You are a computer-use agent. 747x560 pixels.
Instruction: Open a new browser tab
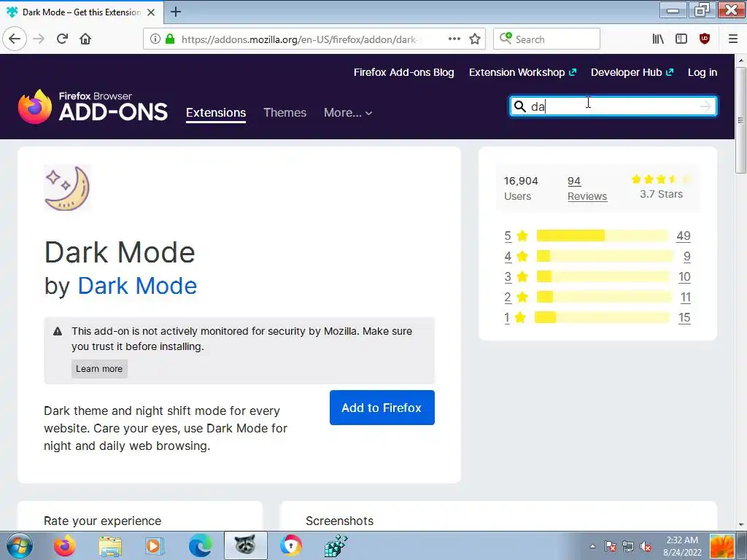176,12
